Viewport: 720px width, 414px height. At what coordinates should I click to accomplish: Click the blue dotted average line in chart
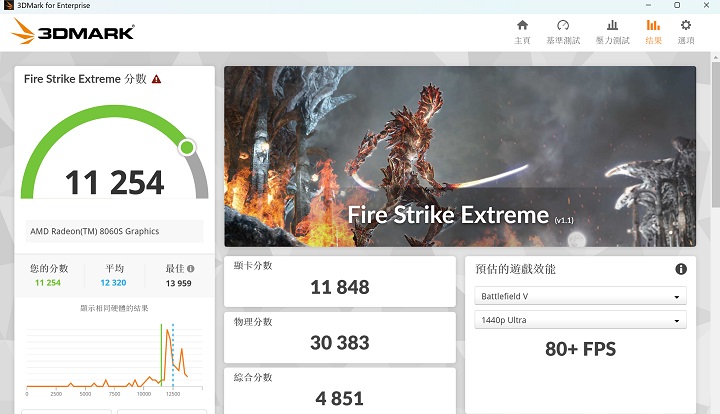click(173, 355)
